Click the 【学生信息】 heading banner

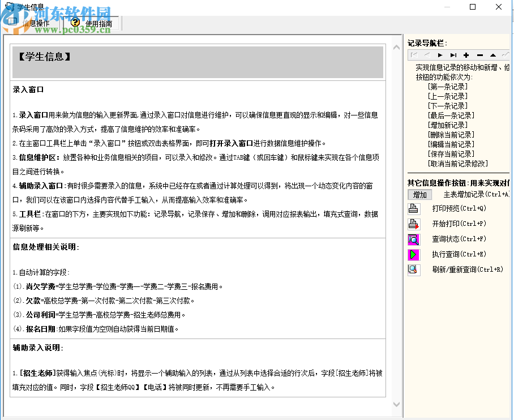(x=197, y=62)
